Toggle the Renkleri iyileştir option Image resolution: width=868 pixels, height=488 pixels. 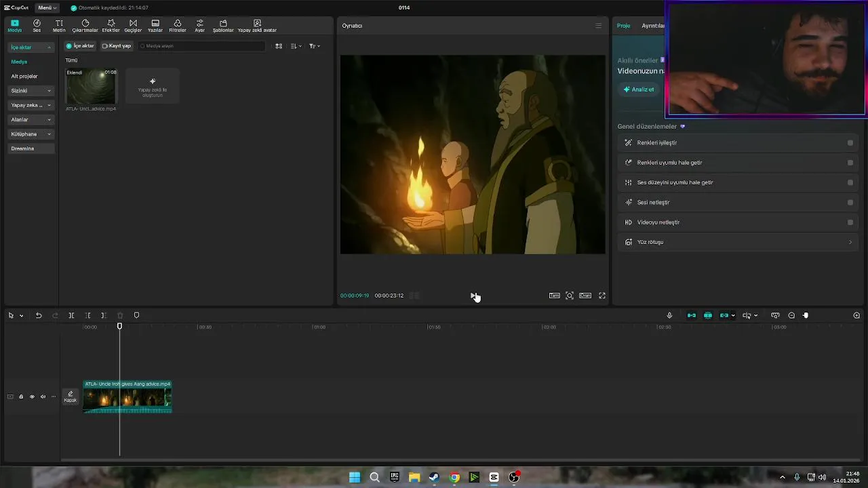850,143
